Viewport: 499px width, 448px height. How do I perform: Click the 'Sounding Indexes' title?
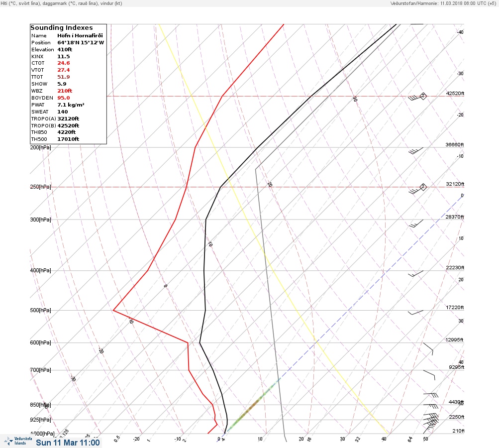click(61, 28)
